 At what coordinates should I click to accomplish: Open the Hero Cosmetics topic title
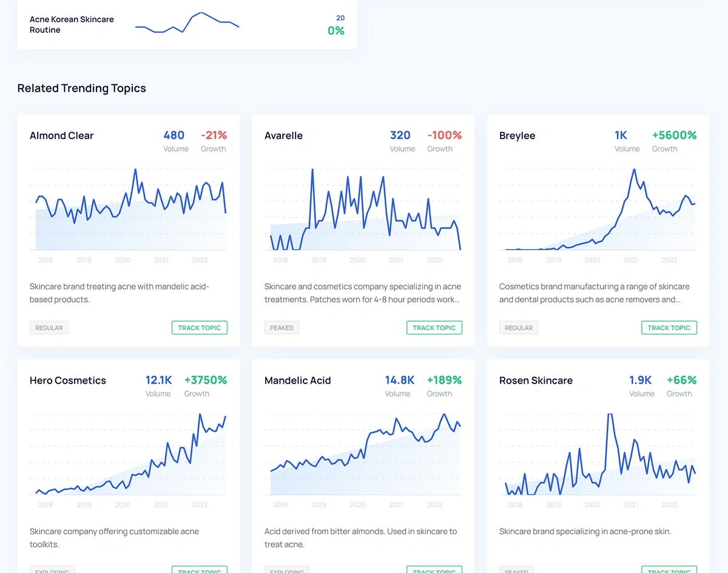68,381
